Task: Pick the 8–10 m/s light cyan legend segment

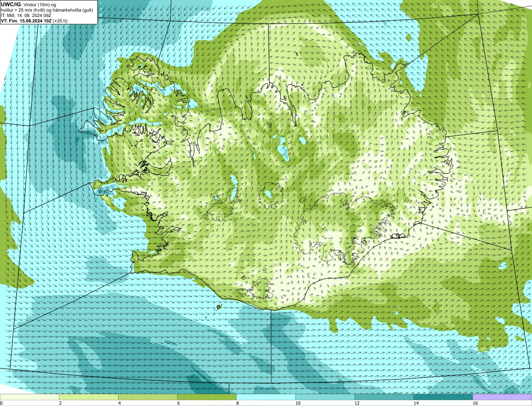Action: click(266, 397)
